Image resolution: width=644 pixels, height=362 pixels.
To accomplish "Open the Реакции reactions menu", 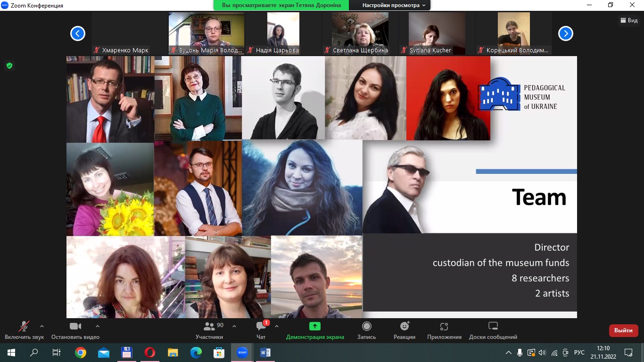I will [x=405, y=330].
